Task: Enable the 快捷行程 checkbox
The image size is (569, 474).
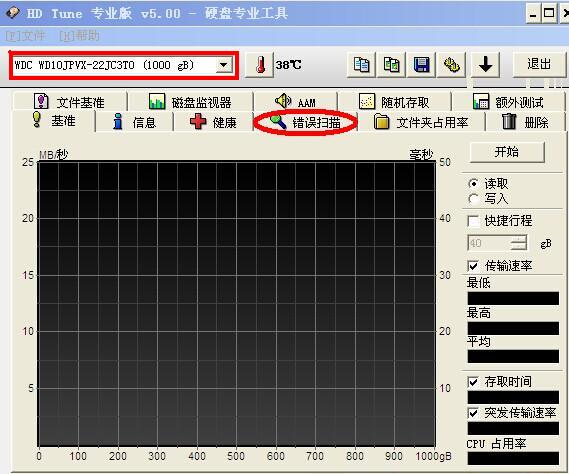Action: 473,221
